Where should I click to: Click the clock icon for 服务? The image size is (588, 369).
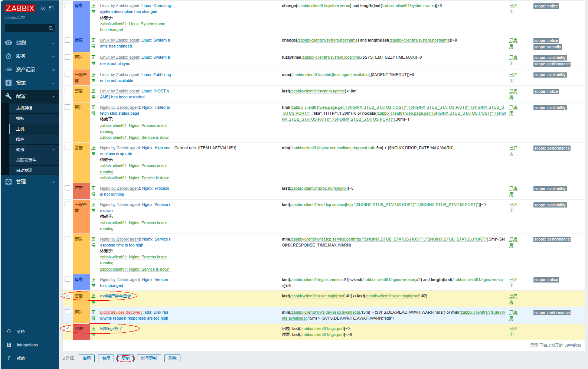pyautogui.click(x=9, y=56)
